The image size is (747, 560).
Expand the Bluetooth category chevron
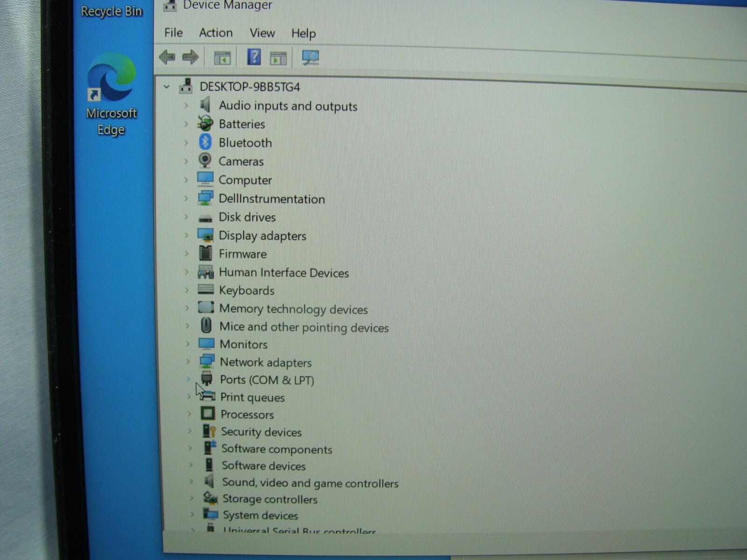tap(186, 142)
